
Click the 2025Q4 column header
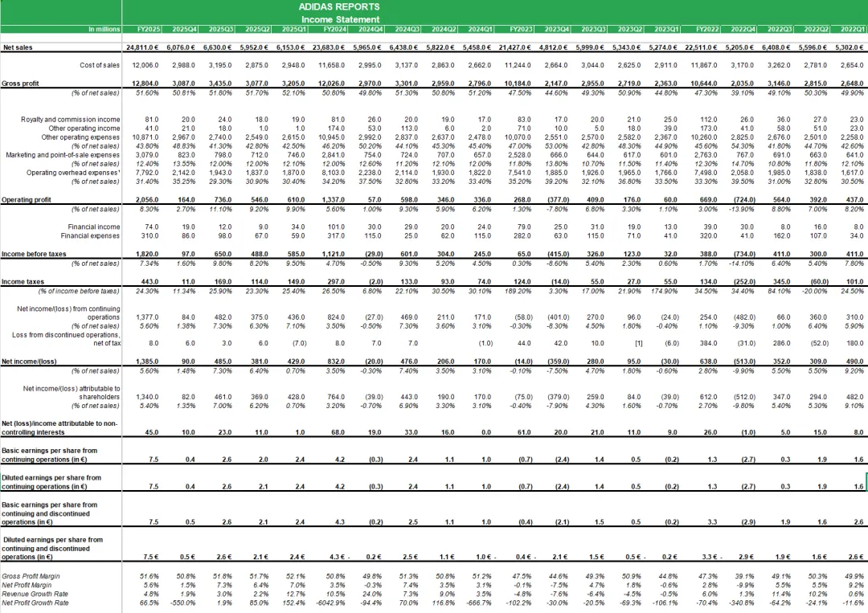[x=184, y=29]
